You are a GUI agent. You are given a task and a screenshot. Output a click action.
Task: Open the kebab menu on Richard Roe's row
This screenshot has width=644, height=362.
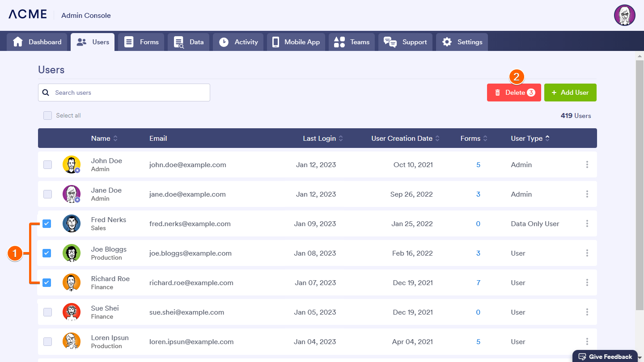tap(587, 283)
